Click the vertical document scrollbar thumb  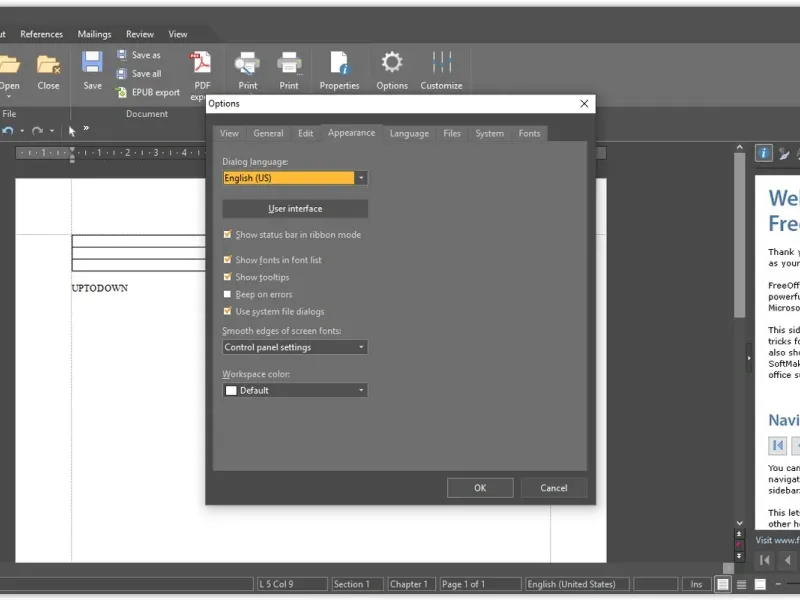click(x=739, y=236)
